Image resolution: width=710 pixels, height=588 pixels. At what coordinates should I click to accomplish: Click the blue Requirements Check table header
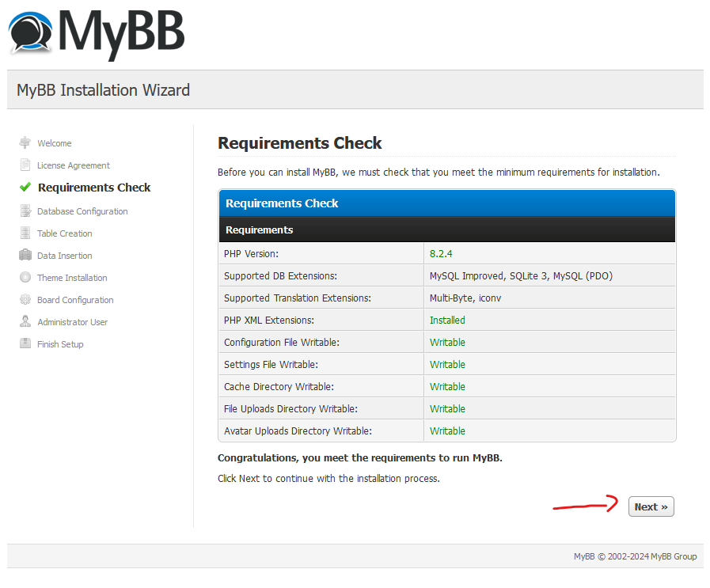[x=447, y=203]
